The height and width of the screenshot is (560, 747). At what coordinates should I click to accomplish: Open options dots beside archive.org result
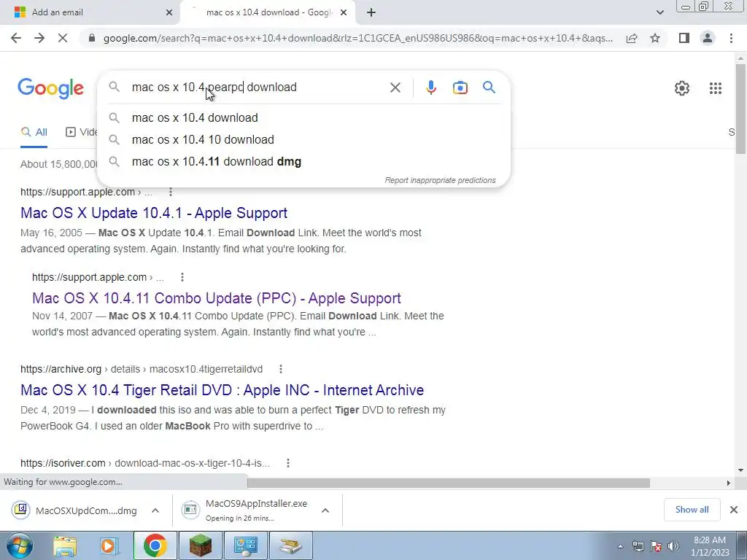pos(281,369)
